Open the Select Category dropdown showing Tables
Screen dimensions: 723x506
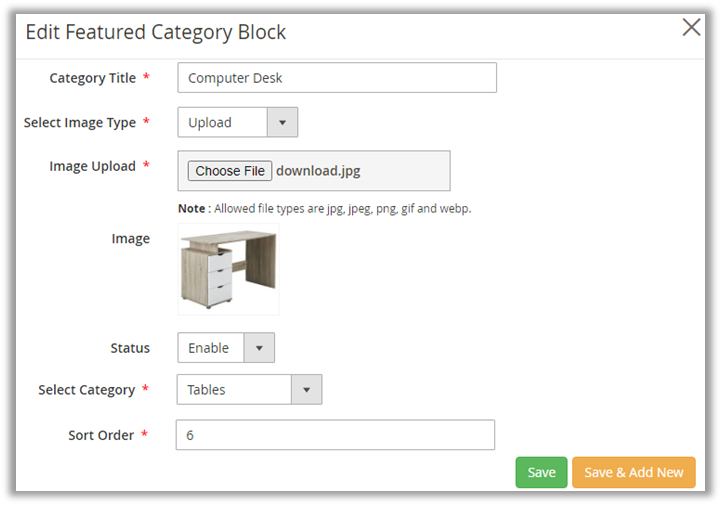tap(249, 390)
